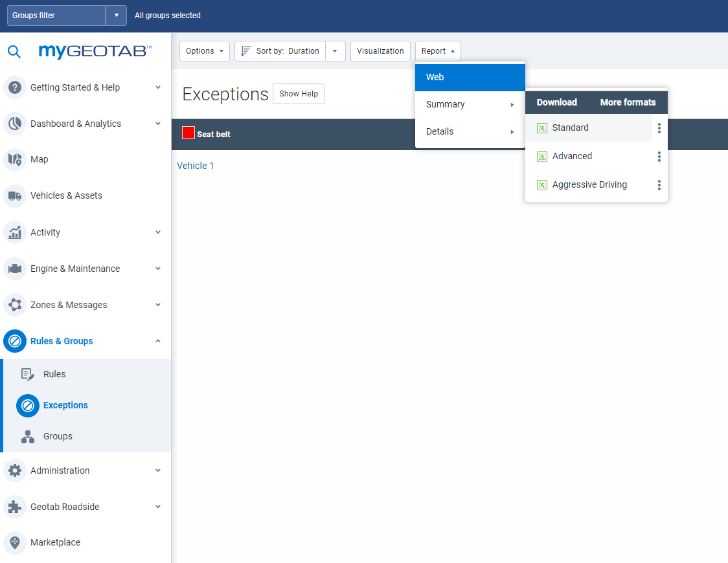728x563 pixels.
Task: Click the Geotab Roadside puzzle icon
Action: [15, 507]
